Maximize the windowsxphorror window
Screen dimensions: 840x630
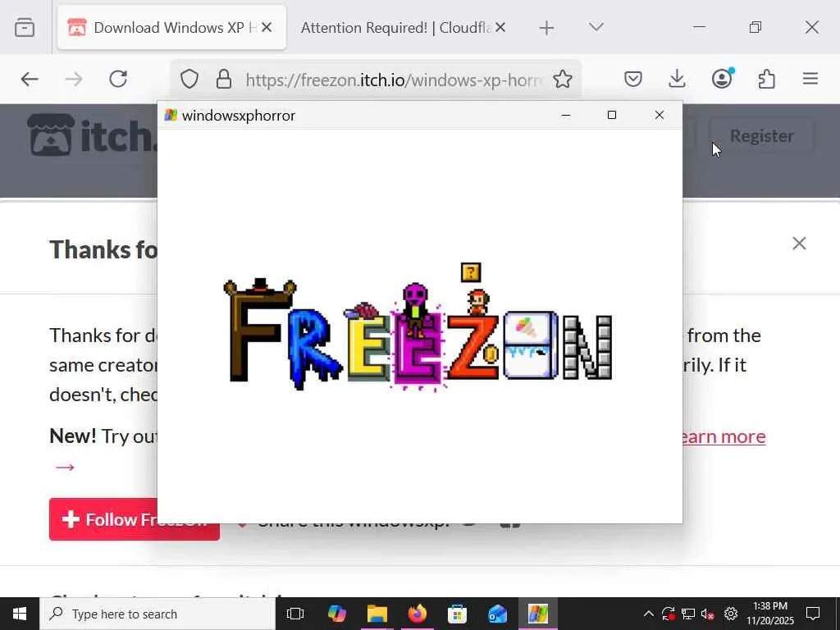[612, 115]
